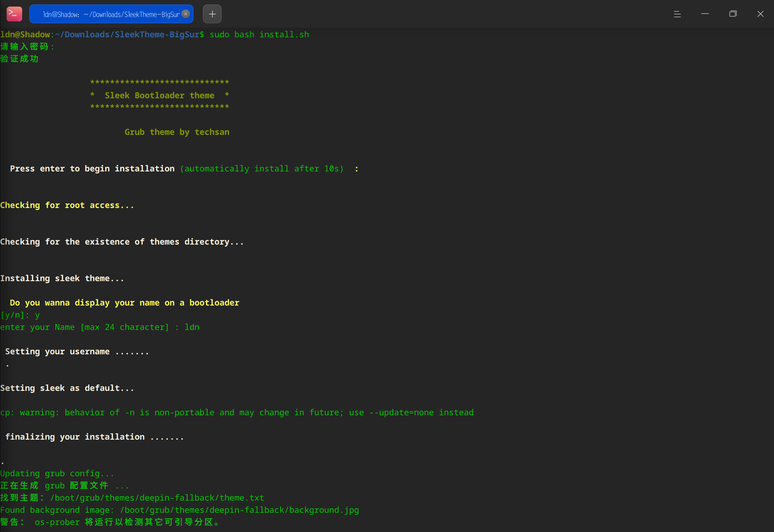Click the 'sudo bash install.sh' command text
Screen dimensions: 774x532
click(259, 35)
